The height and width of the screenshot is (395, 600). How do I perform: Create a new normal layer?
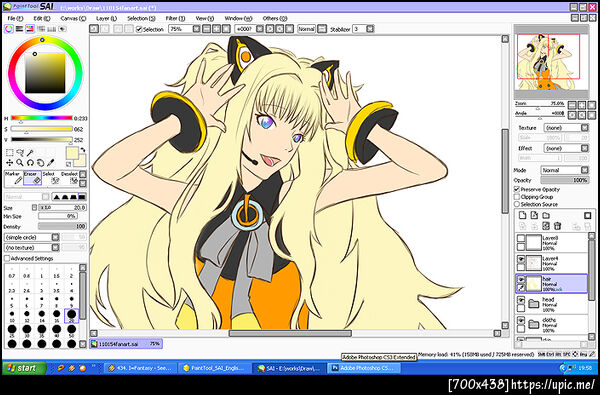[x=522, y=215]
